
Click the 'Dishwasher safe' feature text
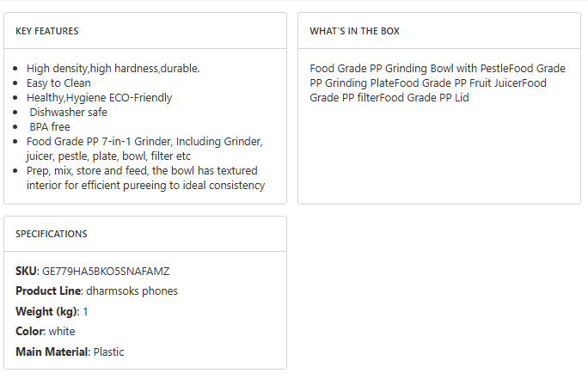(x=69, y=113)
